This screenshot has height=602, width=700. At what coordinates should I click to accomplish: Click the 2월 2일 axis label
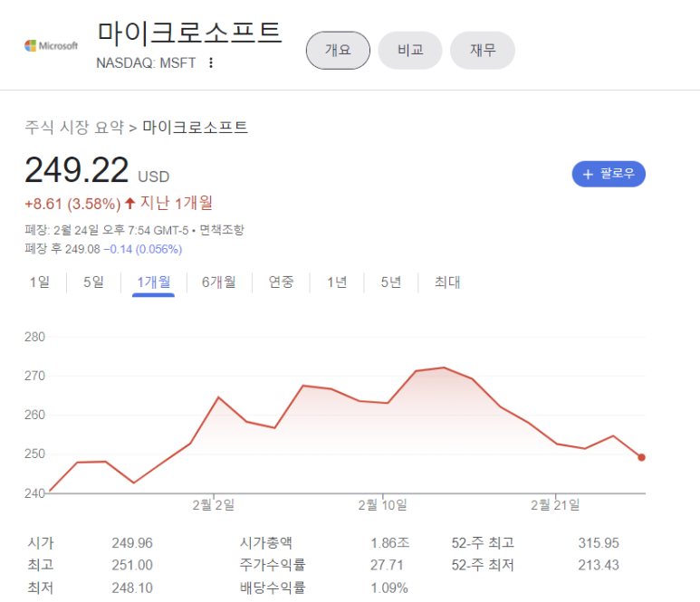214,505
